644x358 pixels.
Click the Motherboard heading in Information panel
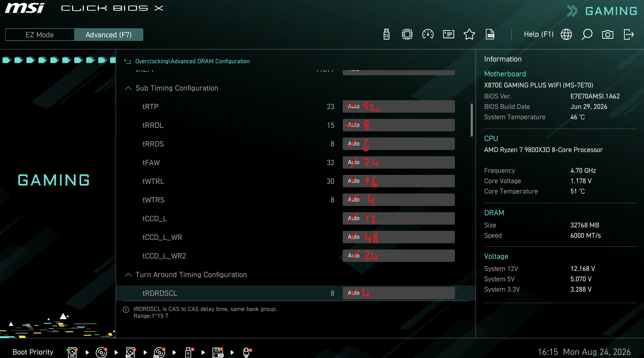[x=505, y=74]
